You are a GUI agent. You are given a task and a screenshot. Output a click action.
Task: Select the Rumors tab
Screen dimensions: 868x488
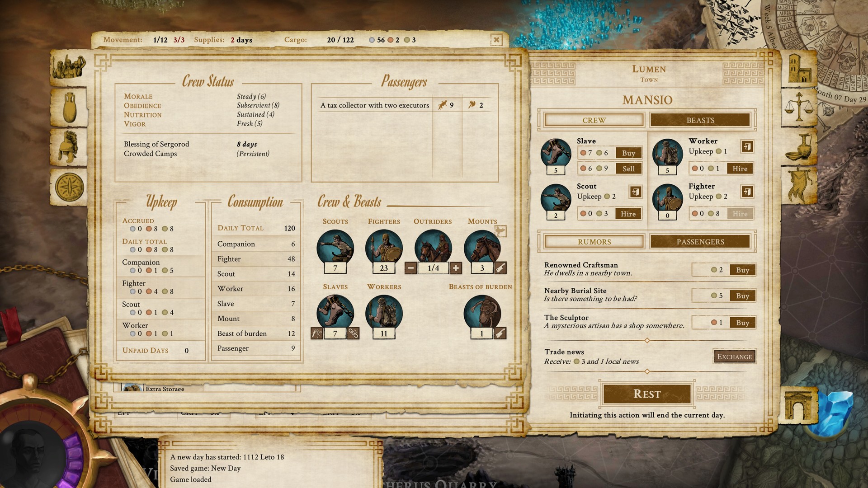(x=594, y=242)
